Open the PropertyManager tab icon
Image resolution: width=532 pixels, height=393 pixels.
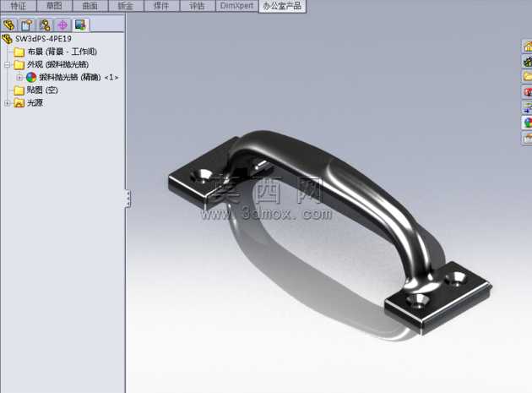tap(27, 25)
